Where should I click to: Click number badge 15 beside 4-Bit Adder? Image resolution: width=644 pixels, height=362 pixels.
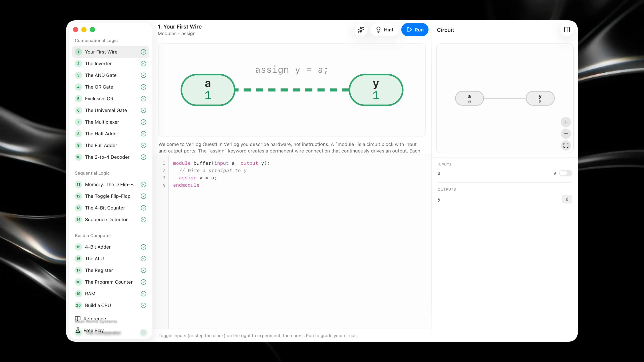click(x=78, y=247)
